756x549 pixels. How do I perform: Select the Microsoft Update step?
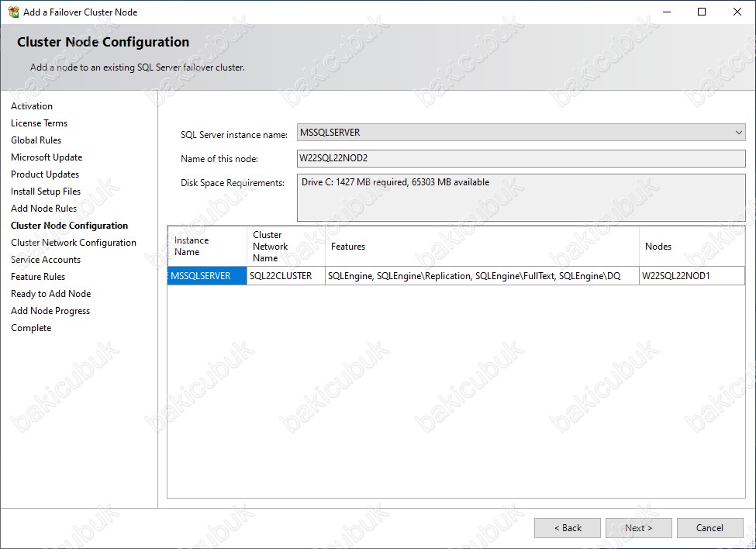pos(47,157)
